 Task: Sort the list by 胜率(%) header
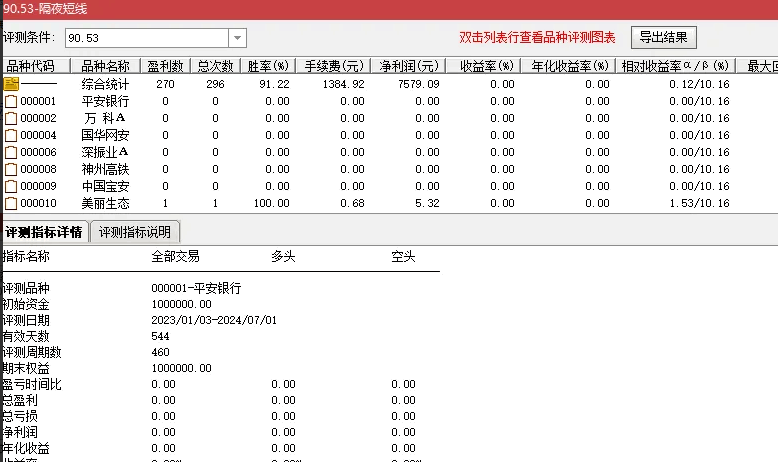(x=268, y=66)
